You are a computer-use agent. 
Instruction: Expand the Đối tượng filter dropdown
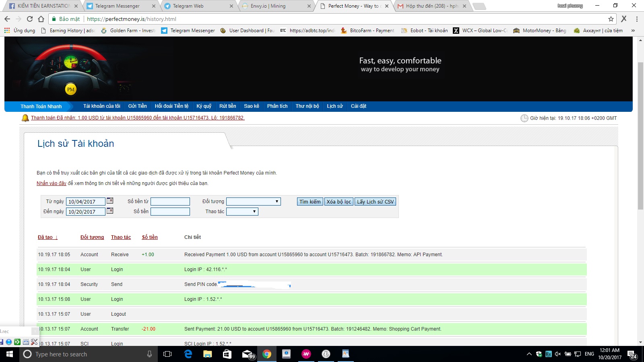pyautogui.click(x=254, y=202)
